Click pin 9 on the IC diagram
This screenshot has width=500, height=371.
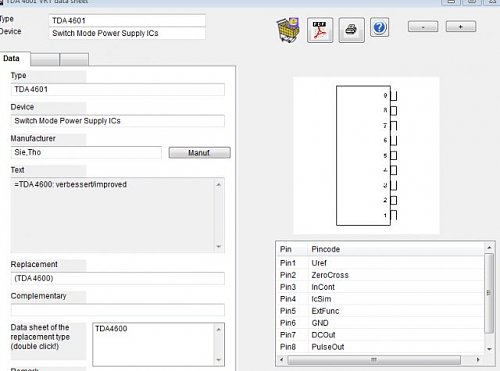point(394,96)
